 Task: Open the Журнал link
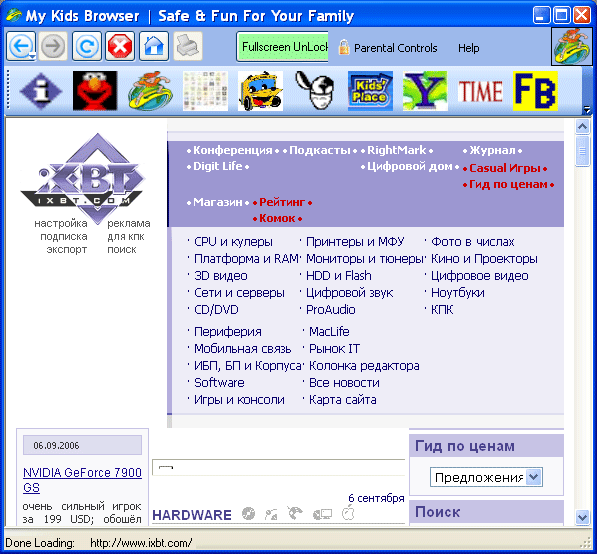492,150
